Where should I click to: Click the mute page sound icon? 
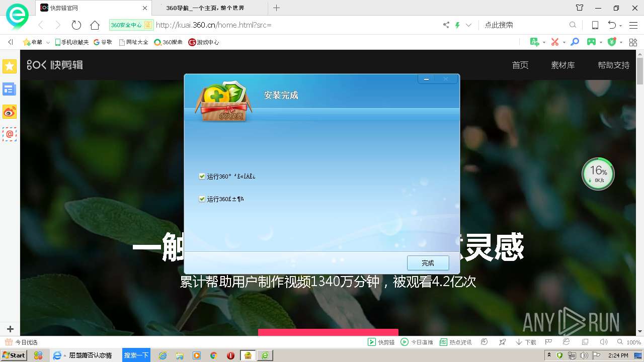604,342
